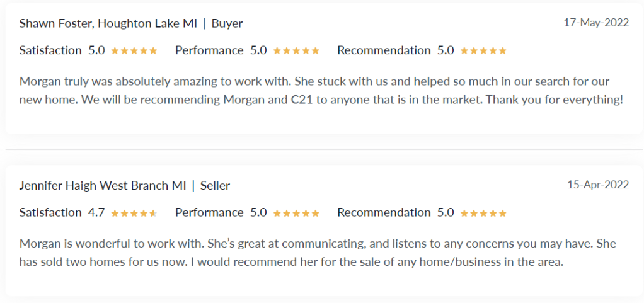Click the Satisfaction 4.7 score value
Viewport: 644px width, 303px height.
(96, 213)
